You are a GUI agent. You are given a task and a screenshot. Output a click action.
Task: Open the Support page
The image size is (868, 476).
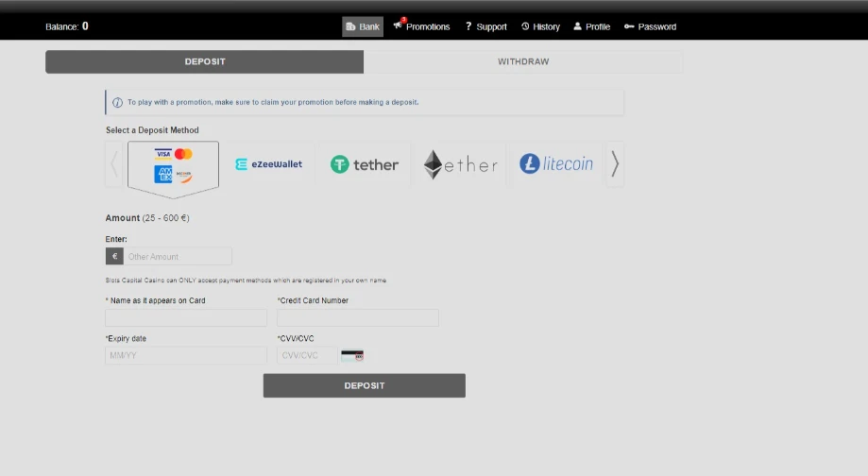tap(485, 26)
